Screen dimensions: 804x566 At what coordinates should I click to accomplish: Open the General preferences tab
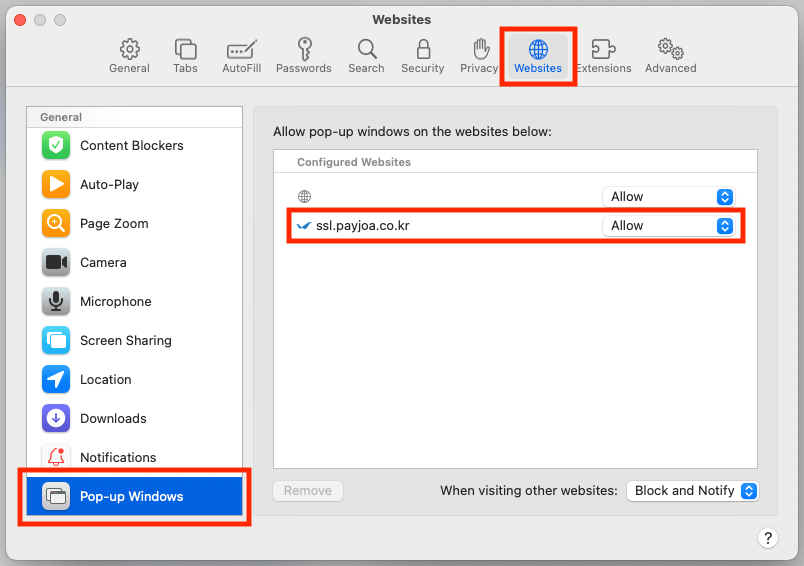(129, 56)
